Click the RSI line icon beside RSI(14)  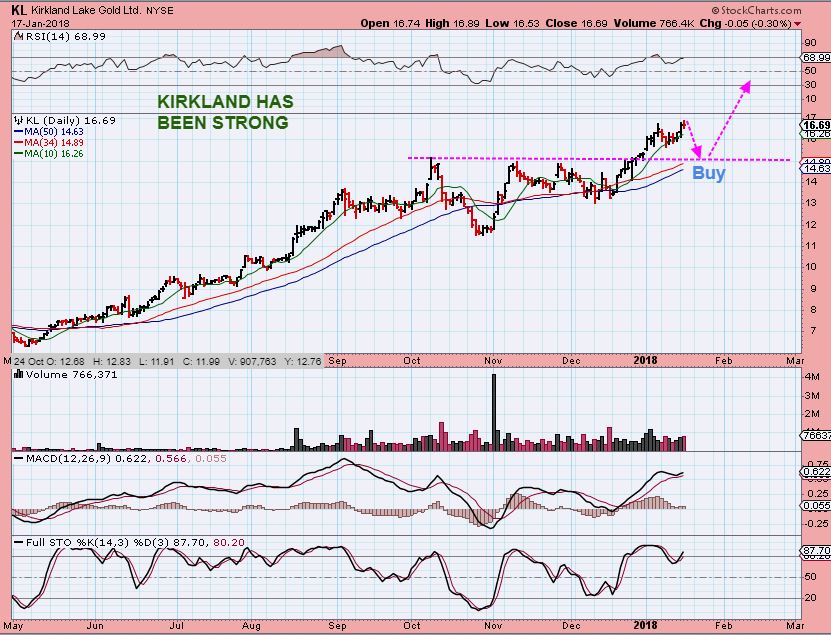18,36
